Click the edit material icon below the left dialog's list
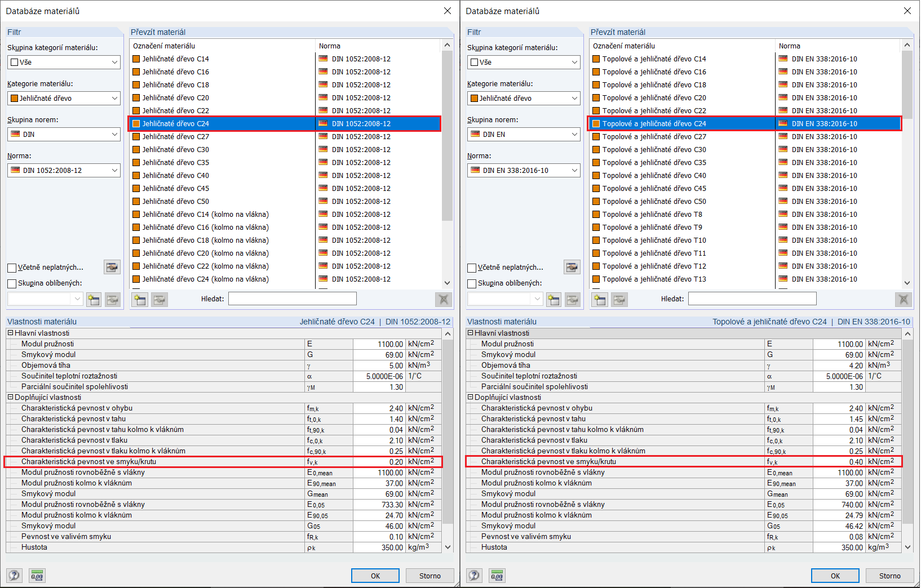This screenshot has width=921, height=588. (160, 299)
